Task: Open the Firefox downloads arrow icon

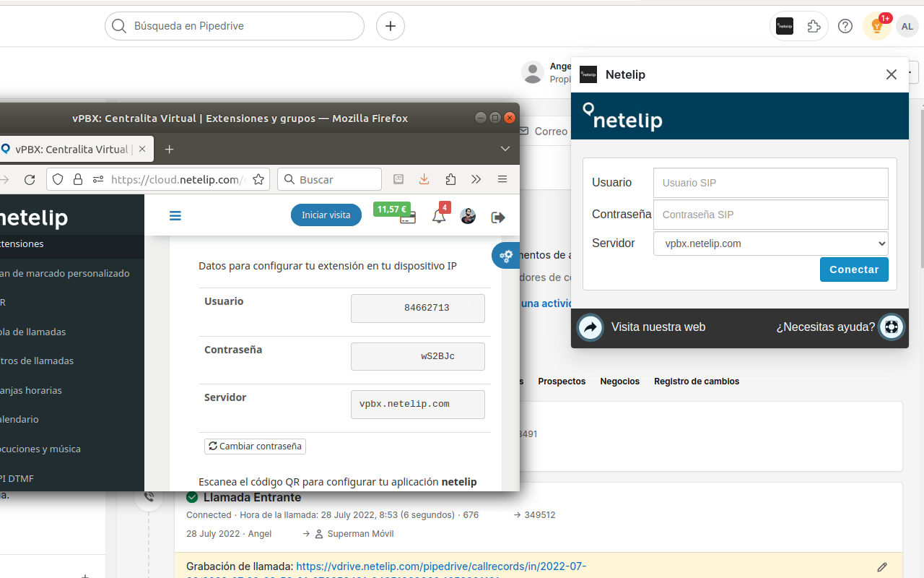Action: pyautogui.click(x=424, y=179)
